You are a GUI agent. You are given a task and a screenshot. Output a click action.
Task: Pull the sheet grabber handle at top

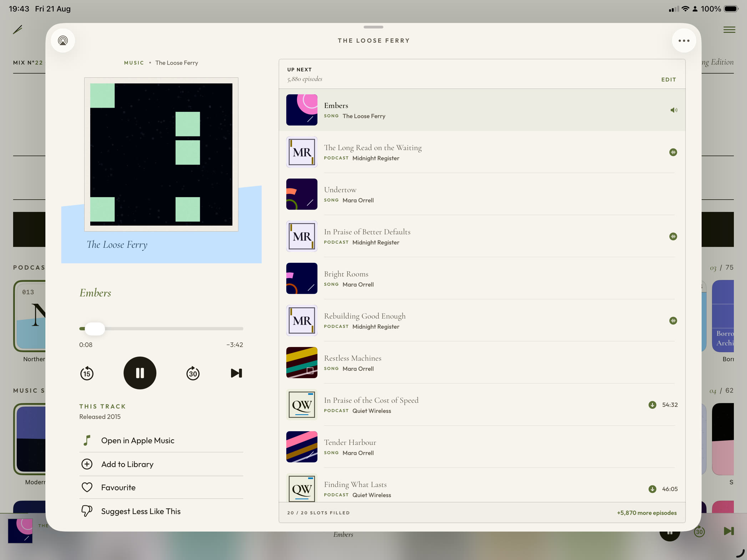[373, 27]
